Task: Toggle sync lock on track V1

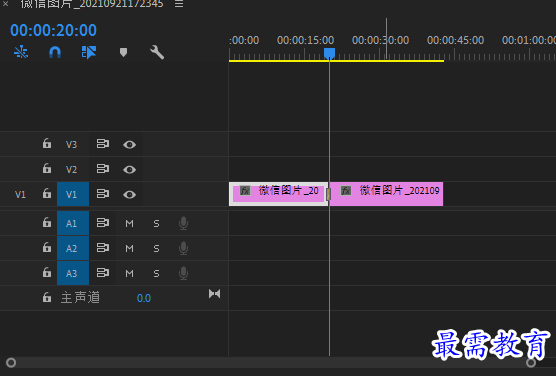Action: point(103,194)
